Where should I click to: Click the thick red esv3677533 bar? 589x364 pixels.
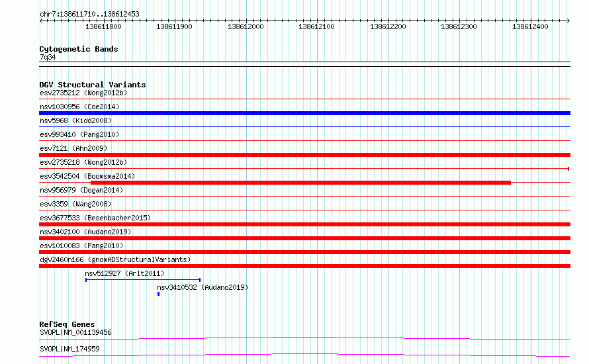tap(304, 224)
